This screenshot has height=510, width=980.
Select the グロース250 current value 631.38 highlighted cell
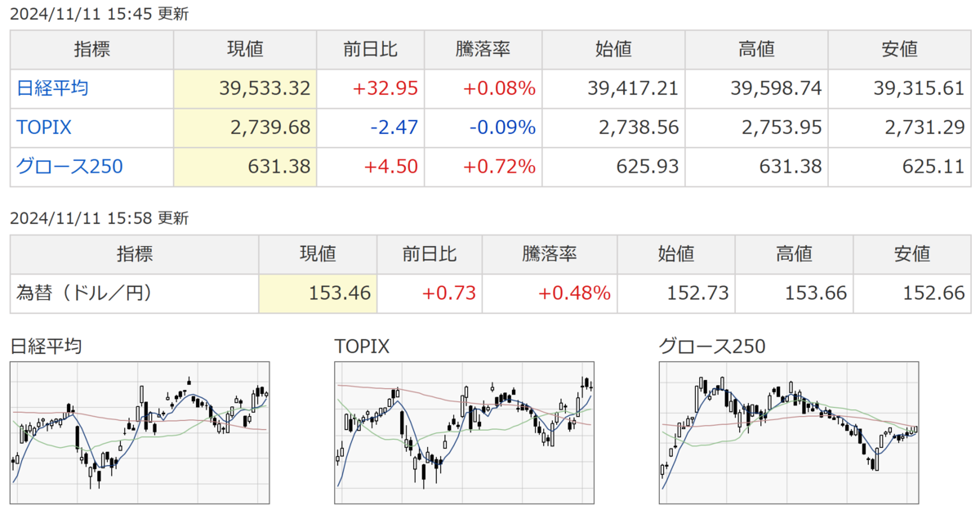(x=245, y=167)
